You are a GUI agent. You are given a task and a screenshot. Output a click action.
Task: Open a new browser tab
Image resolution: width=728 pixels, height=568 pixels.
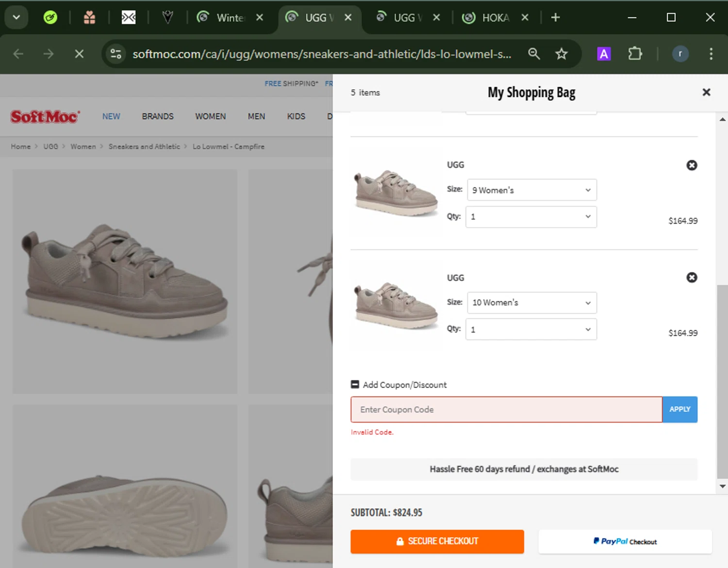(556, 17)
